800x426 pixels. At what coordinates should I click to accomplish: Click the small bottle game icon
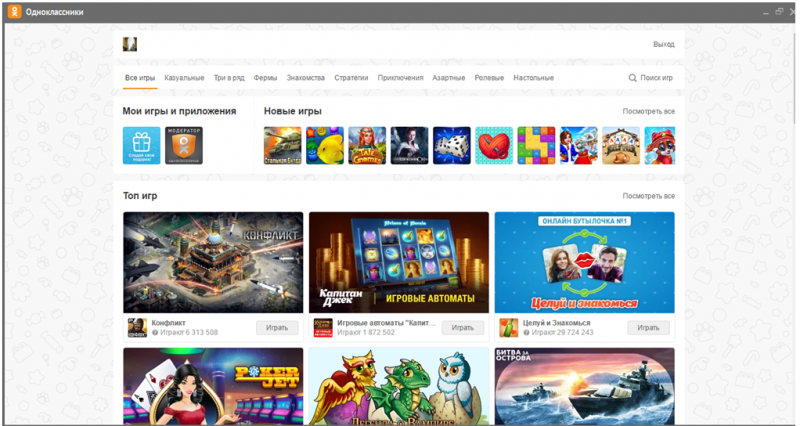pos(509,328)
